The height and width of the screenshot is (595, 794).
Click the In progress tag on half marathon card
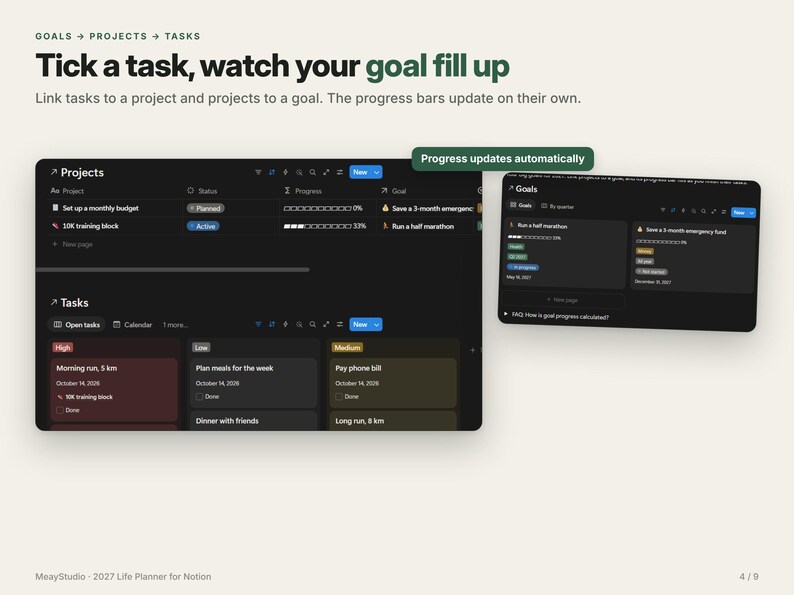[523, 267]
